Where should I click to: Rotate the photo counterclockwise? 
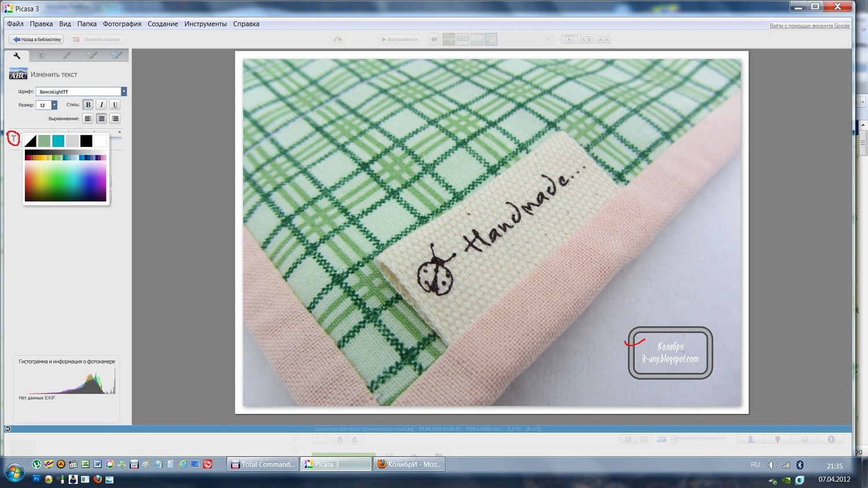pyautogui.click(x=340, y=439)
